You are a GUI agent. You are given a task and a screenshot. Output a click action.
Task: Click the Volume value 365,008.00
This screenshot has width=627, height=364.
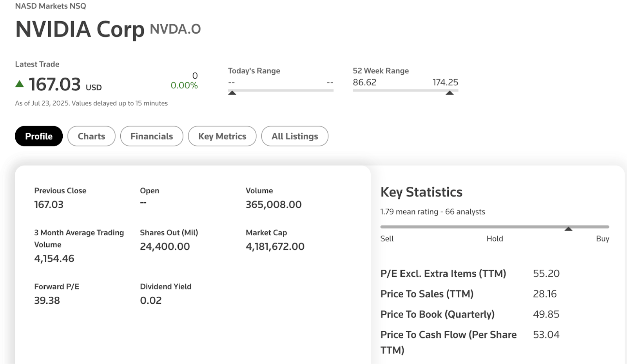click(x=274, y=204)
